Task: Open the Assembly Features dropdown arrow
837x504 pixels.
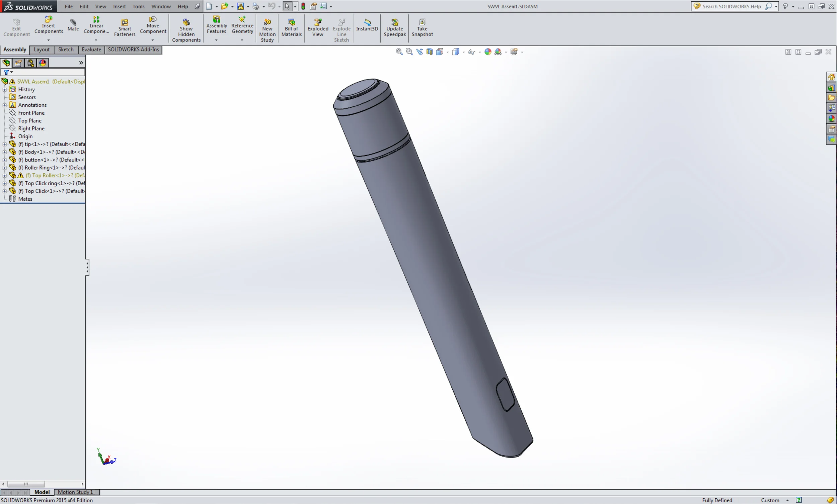Action: (x=216, y=40)
